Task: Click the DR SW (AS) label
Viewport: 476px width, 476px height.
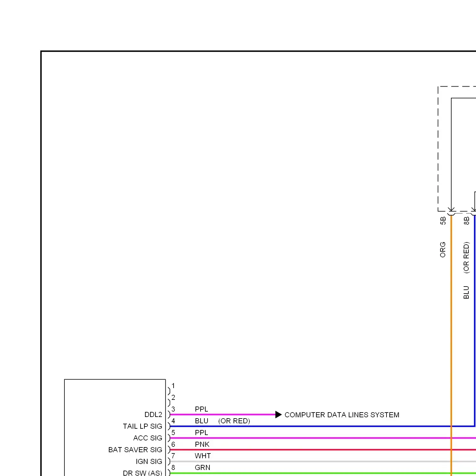Action: [x=142, y=473]
